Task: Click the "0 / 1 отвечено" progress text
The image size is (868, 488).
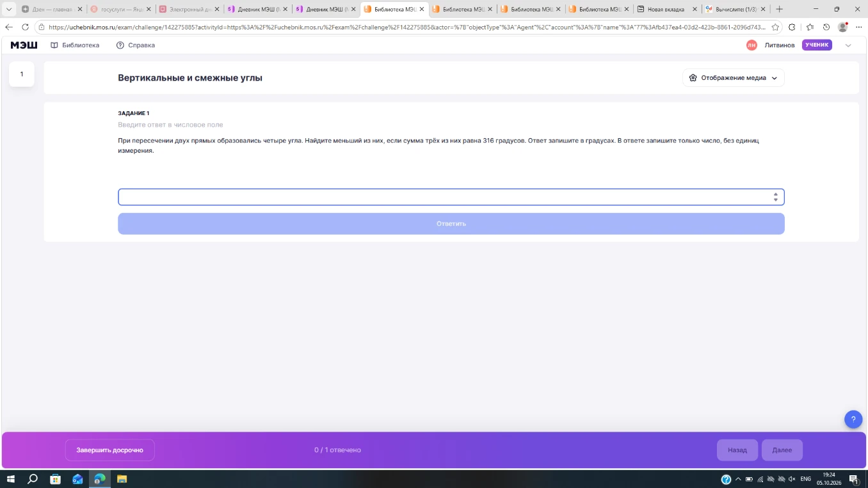Action: tap(337, 450)
